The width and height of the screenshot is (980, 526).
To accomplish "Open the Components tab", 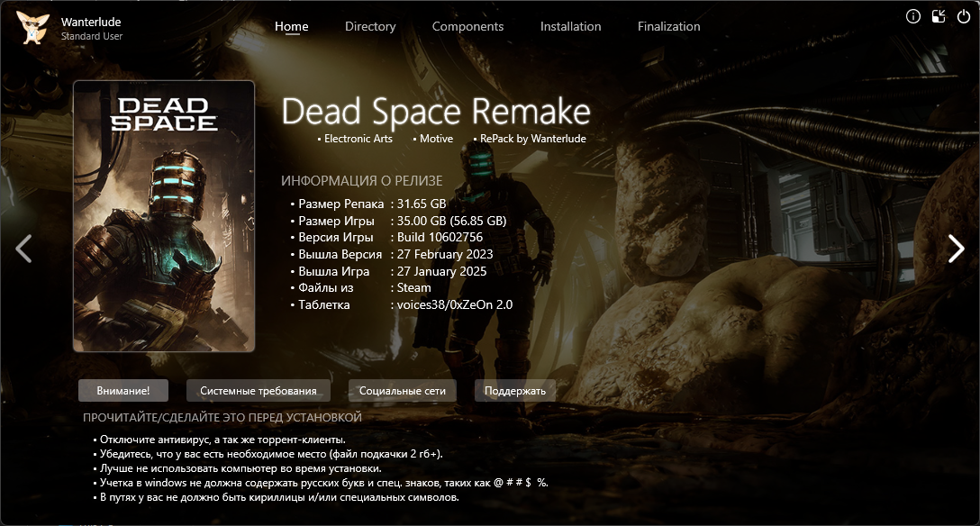I will [467, 27].
